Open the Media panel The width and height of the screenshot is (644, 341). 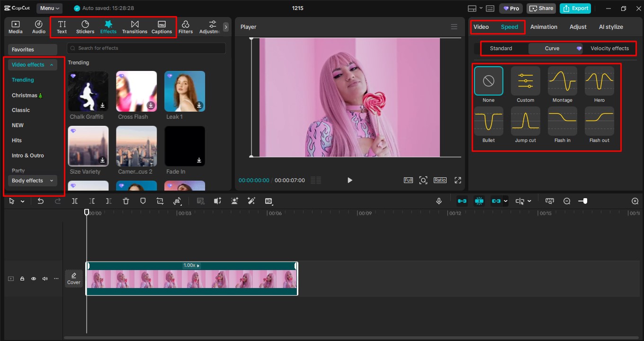[15, 26]
